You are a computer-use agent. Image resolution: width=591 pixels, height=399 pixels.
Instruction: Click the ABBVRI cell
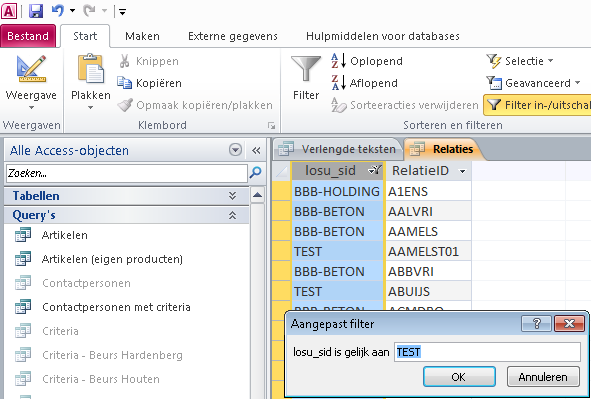coord(428,271)
